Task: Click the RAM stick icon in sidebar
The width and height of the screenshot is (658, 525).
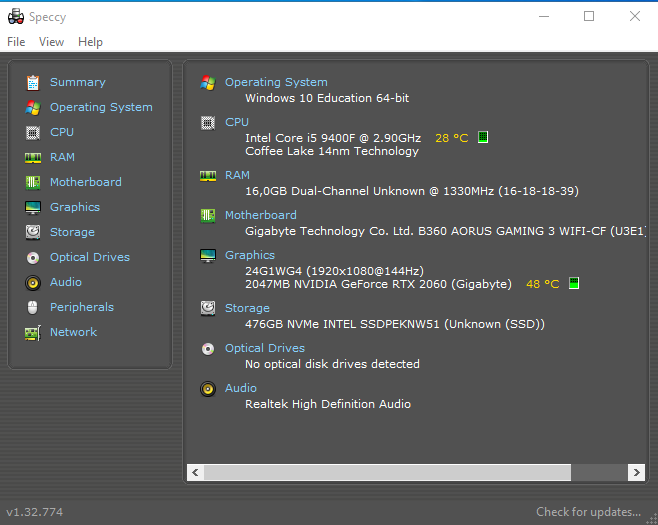Action: point(33,158)
